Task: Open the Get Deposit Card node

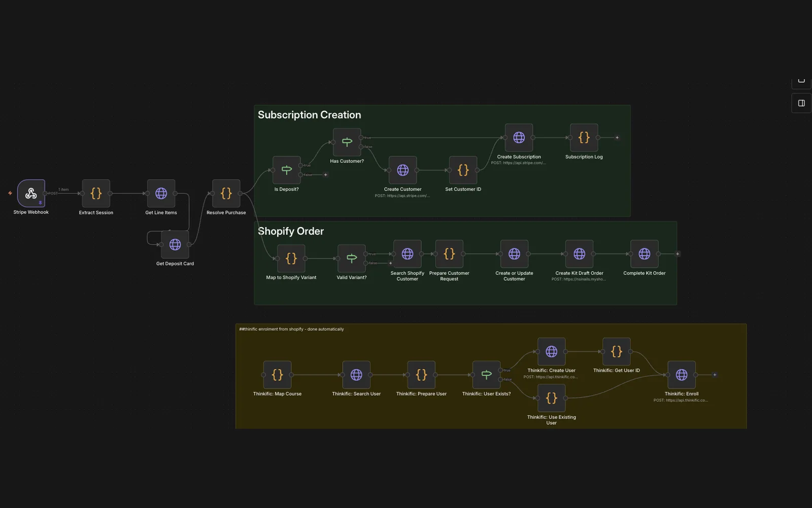Action: [x=175, y=244]
